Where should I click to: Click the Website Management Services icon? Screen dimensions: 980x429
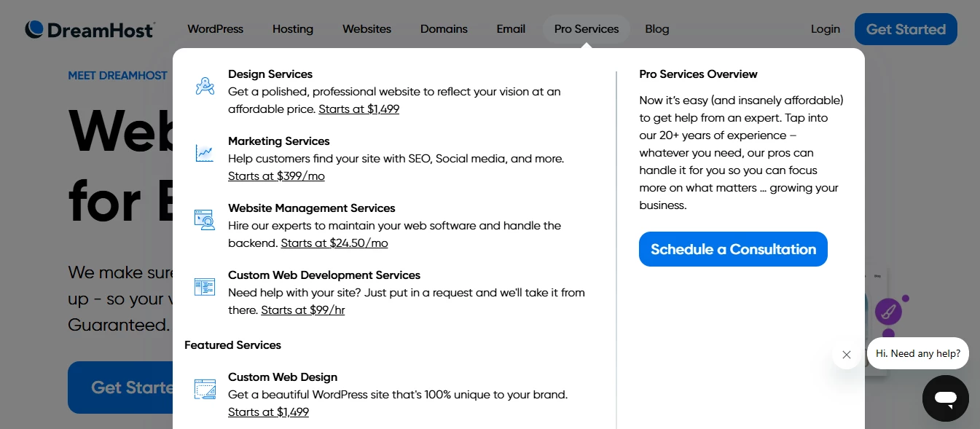(x=205, y=220)
